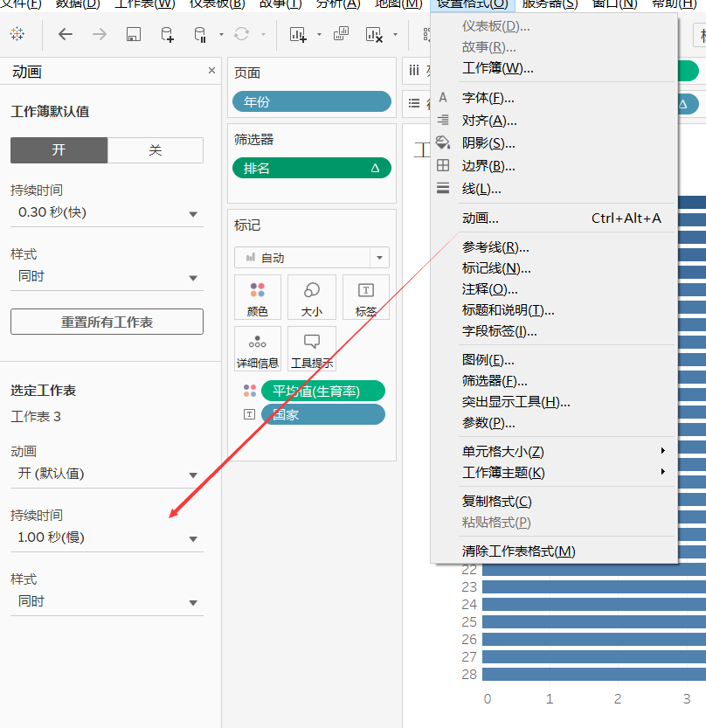The height and width of the screenshot is (728, 706).
Task: Click the forward redo arrow
Action: [x=100, y=34]
